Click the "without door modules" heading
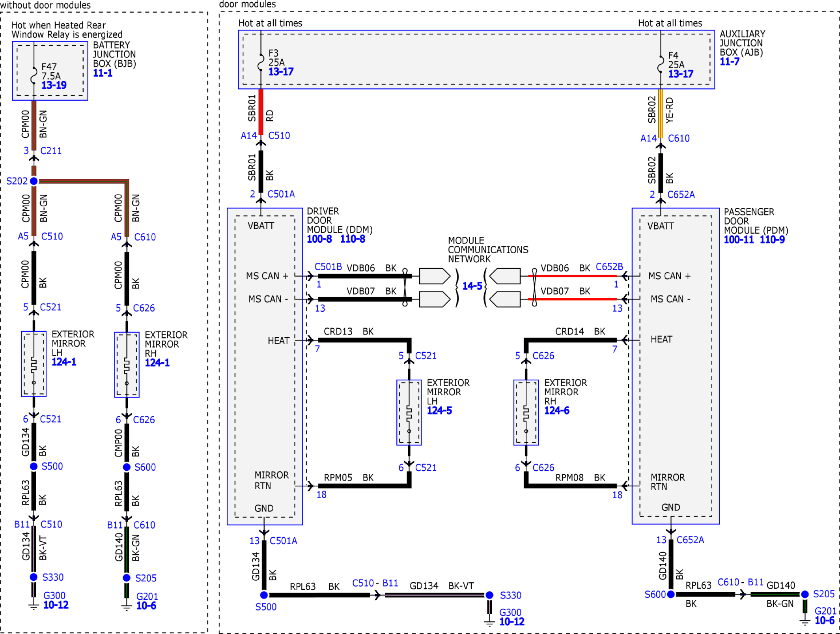Screen dimensions: 840x634 tap(45, 5)
